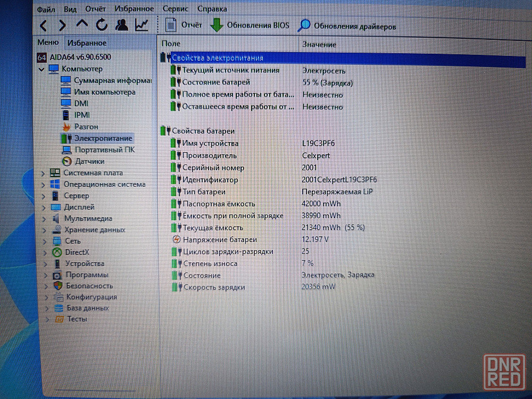Click the DirectX Xbox icon
532x399 pixels.
[57, 252]
